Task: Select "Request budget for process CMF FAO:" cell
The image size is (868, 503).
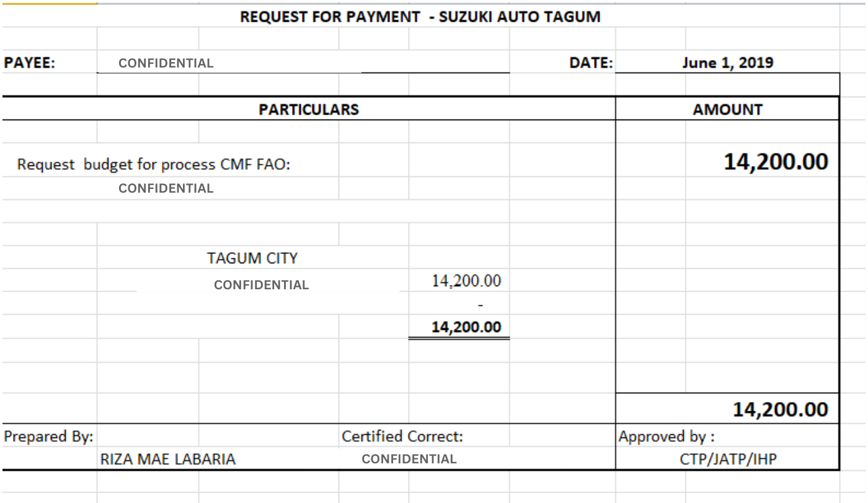Action: pos(154,165)
